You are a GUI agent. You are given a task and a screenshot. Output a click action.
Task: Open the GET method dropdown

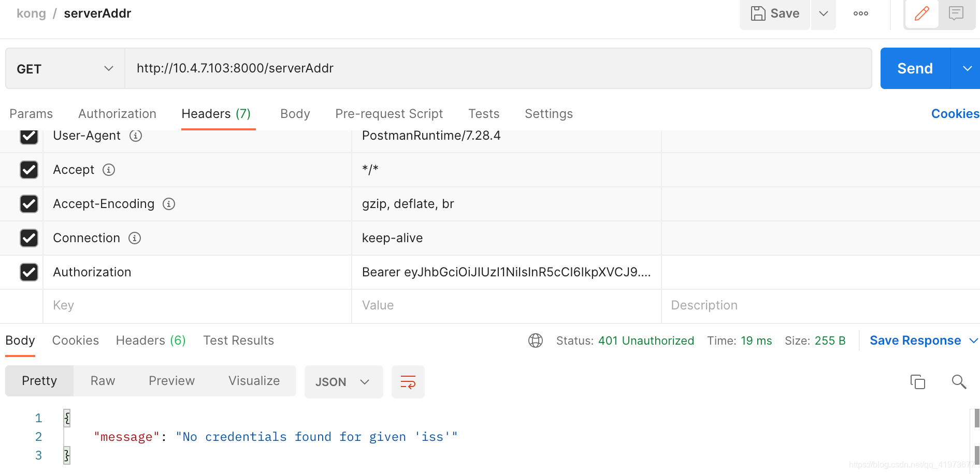tap(65, 69)
